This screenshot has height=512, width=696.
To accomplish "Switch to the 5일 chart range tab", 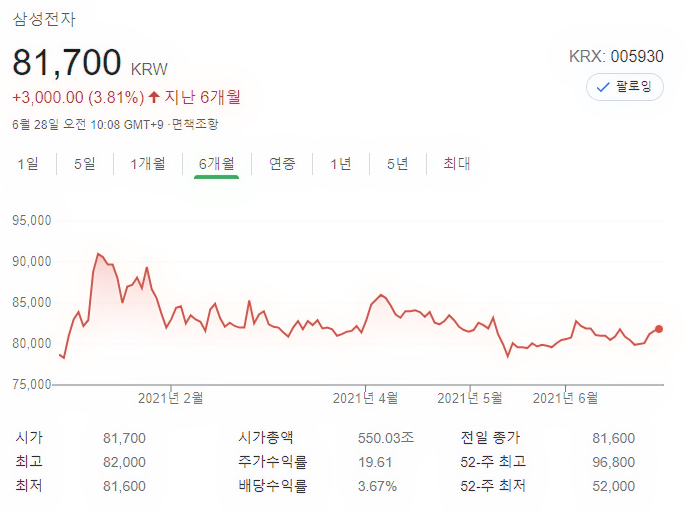I will [x=85, y=164].
